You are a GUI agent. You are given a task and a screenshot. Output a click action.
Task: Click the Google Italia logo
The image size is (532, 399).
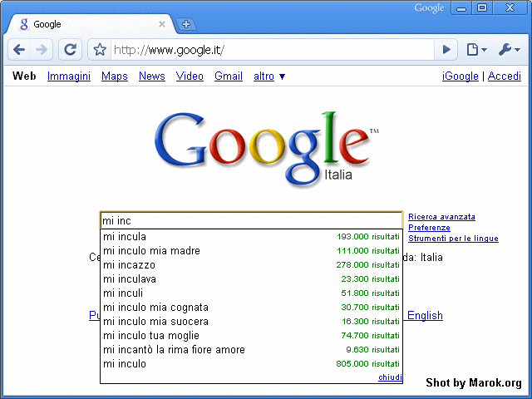266,150
